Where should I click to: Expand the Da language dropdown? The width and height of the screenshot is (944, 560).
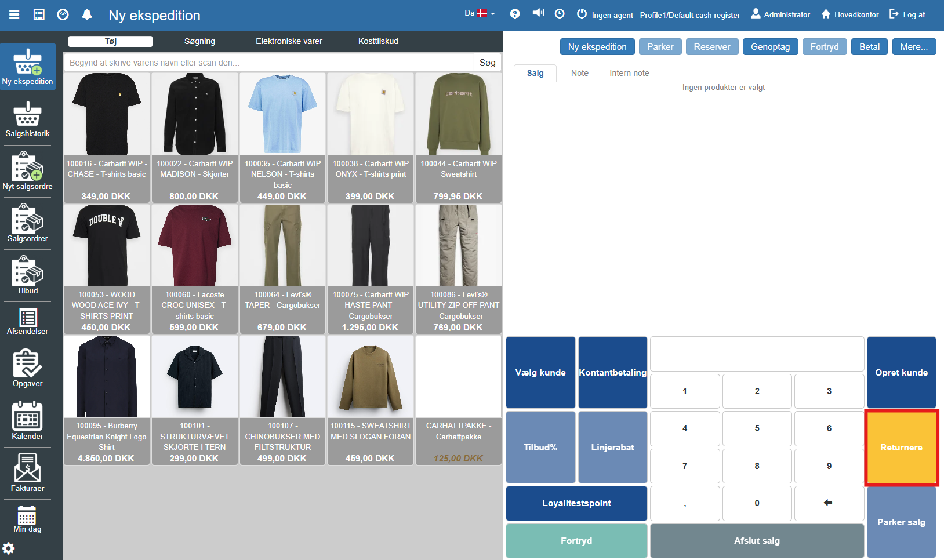pyautogui.click(x=480, y=13)
